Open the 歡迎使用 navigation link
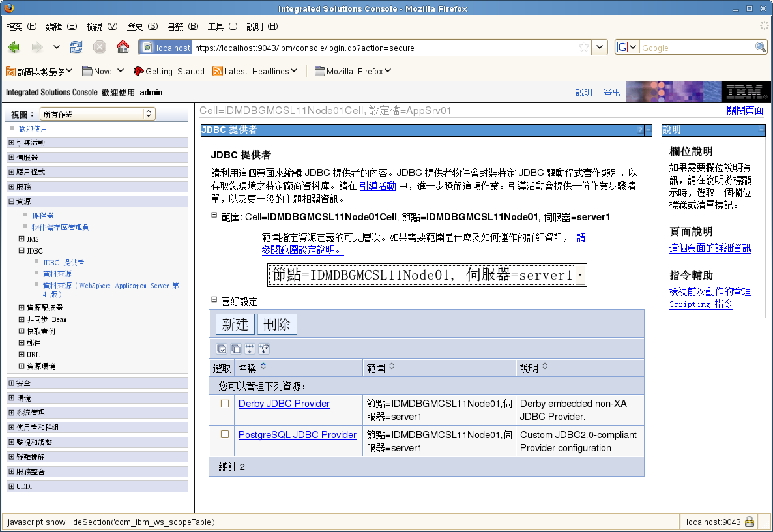Viewport: 773px width, 532px height. [x=33, y=128]
